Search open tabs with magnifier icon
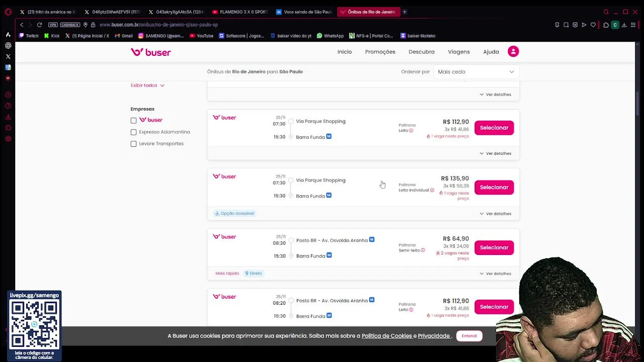The image size is (644, 362). (606, 12)
